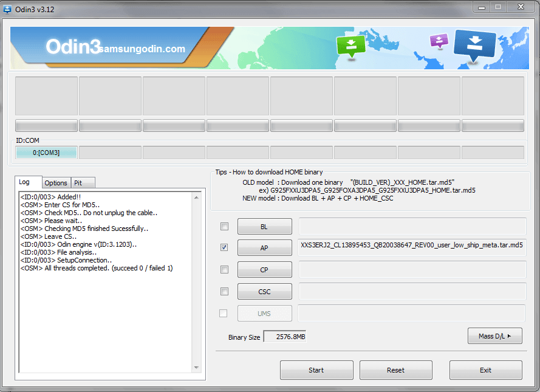Click the CP file path field
The height and width of the screenshot is (392, 540).
click(x=412, y=269)
